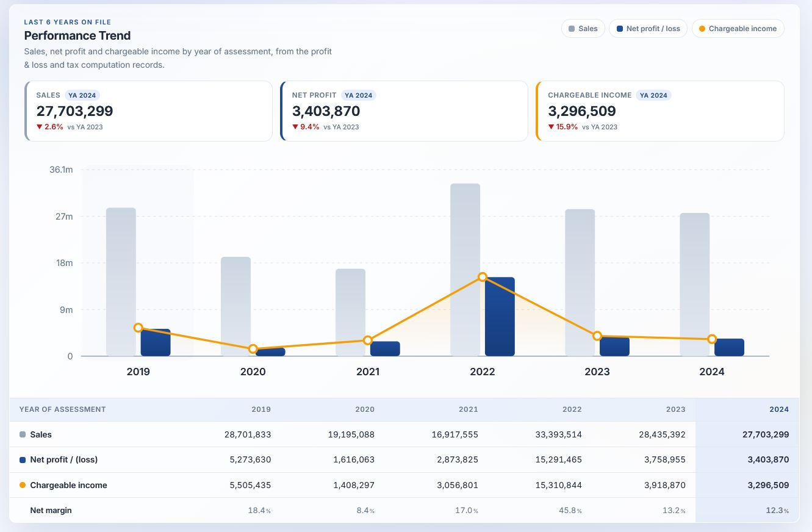
Task: Open the Sales YA 2024 summary card
Action: point(148,111)
